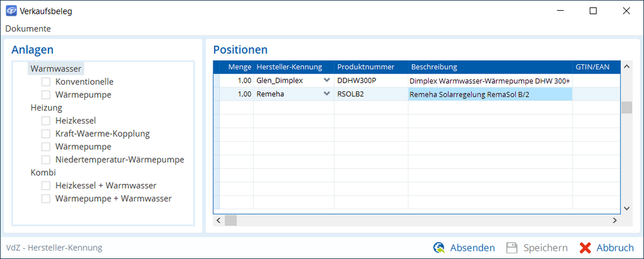Click the Abbruch button text
The height and width of the screenshot is (259, 644).
pos(615,248)
